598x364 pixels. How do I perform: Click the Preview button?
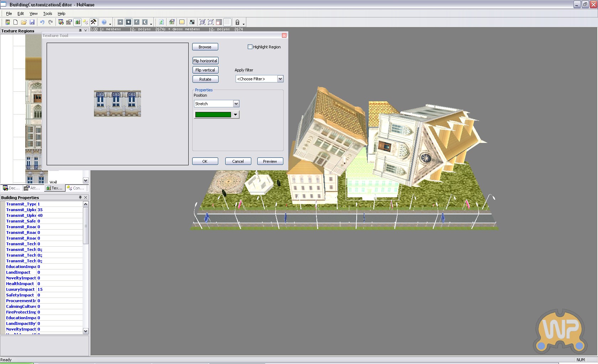(270, 161)
